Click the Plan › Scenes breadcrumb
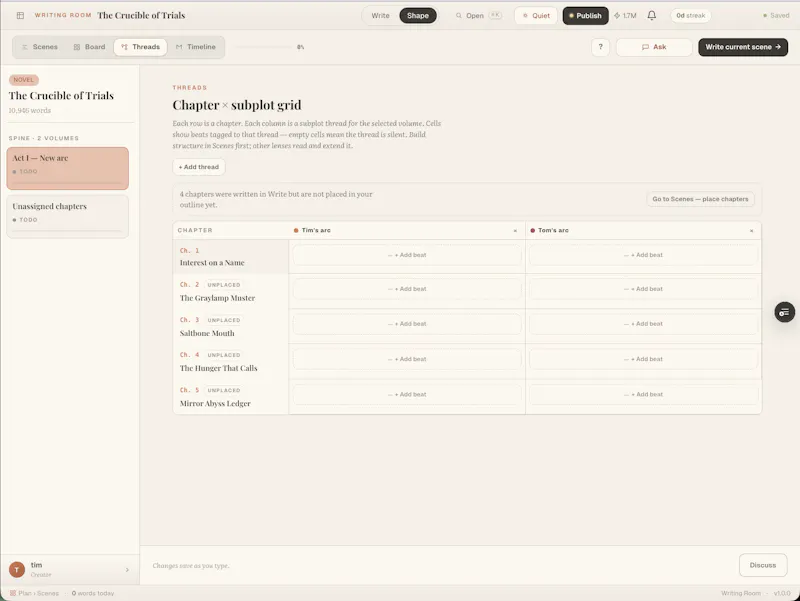Screen dimensions: 800x601 pyautogui.click(x=35, y=593)
